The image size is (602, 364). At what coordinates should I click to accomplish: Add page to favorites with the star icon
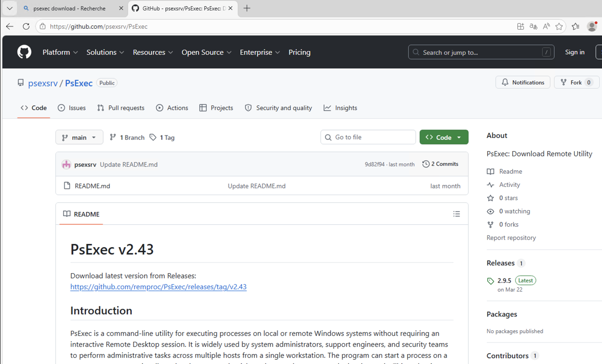(x=559, y=26)
